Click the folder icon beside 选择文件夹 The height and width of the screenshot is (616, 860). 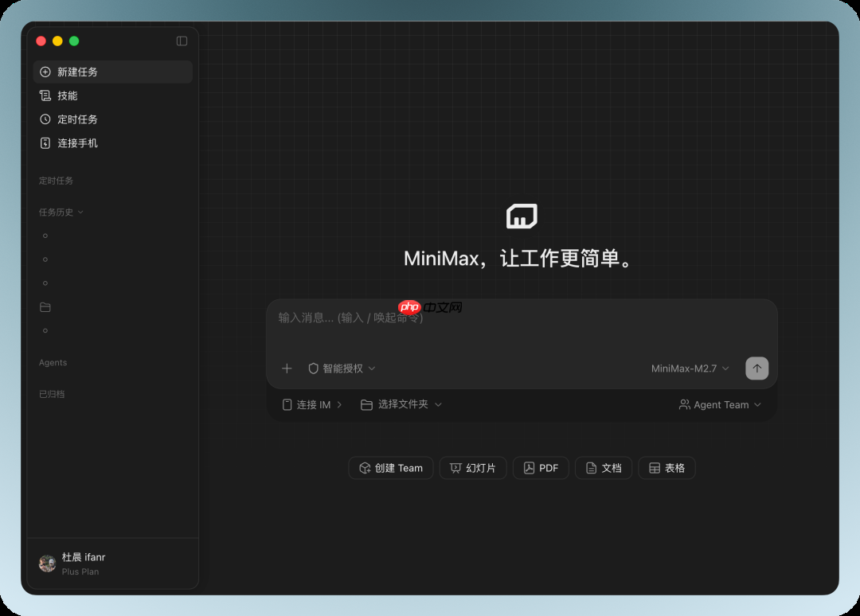point(366,404)
